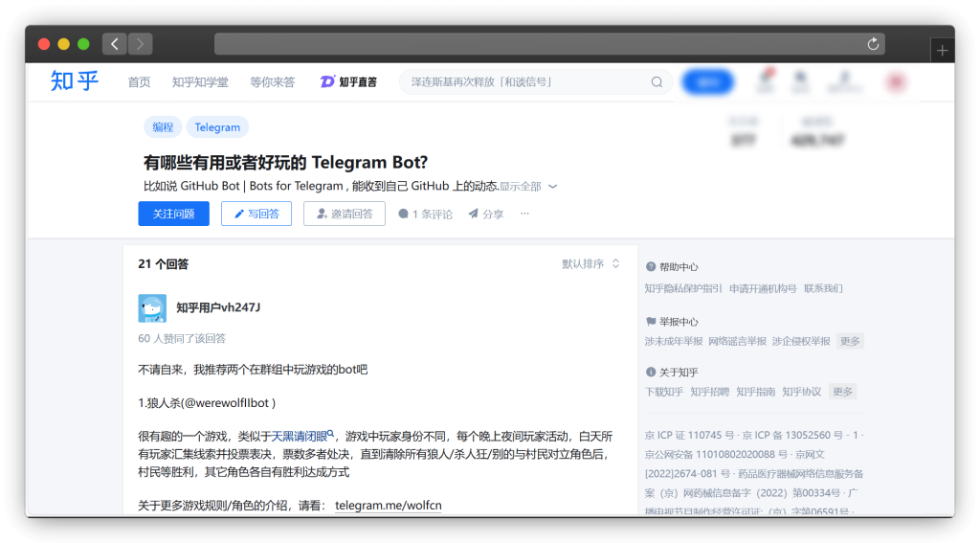Open 默认排序 sort dropdown
Screen dimensions: 980x543
(x=590, y=264)
